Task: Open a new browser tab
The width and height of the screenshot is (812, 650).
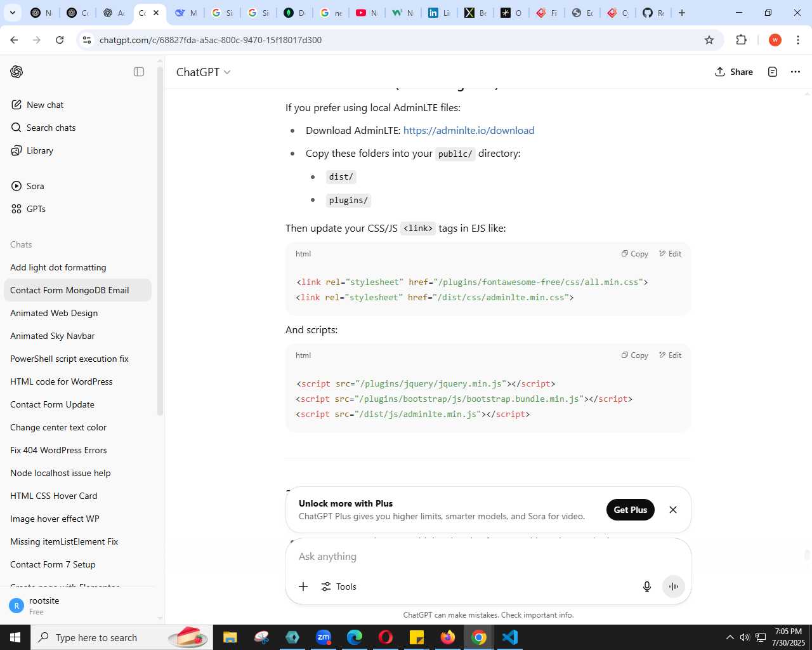Action: pyautogui.click(x=682, y=13)
